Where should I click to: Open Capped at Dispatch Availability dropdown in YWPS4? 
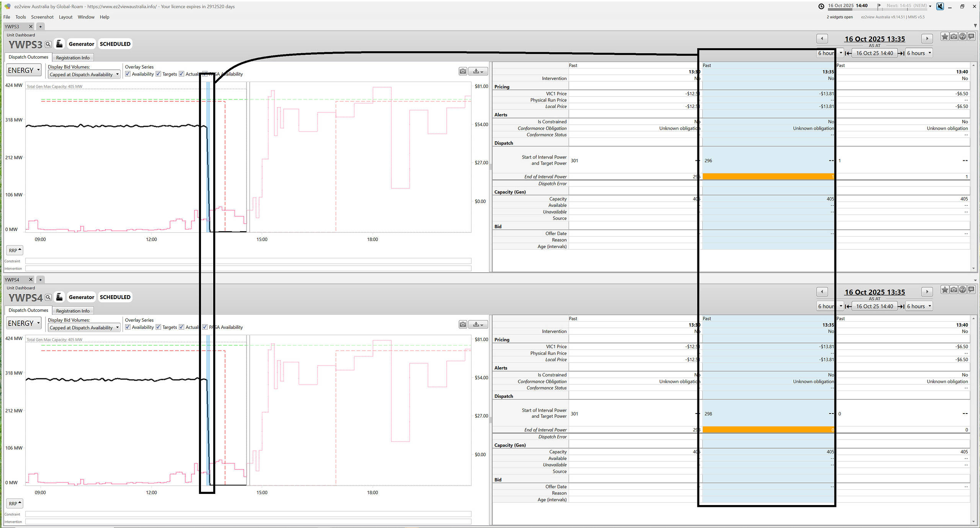pyautogui.click(x=84, y=328)
